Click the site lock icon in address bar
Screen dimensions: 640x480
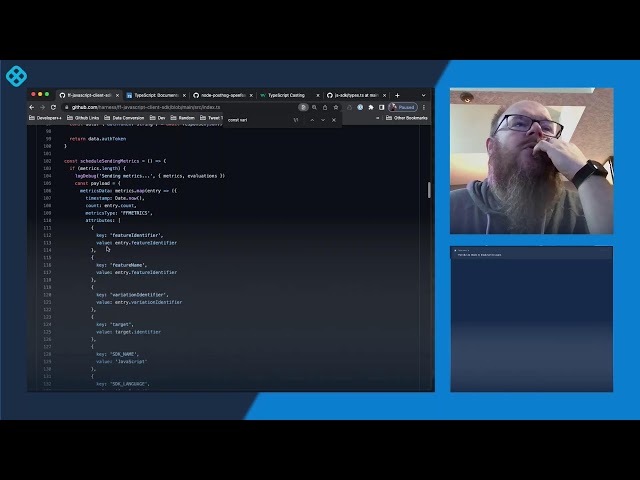[x=66, y=107]
